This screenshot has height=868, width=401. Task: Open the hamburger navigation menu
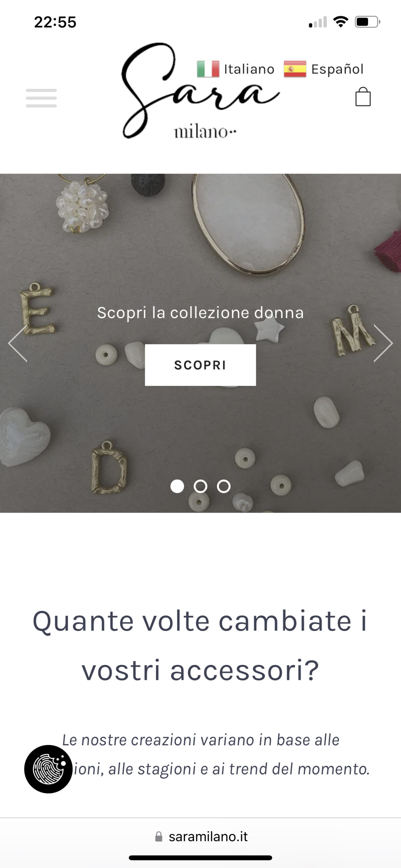pos(41,98)
